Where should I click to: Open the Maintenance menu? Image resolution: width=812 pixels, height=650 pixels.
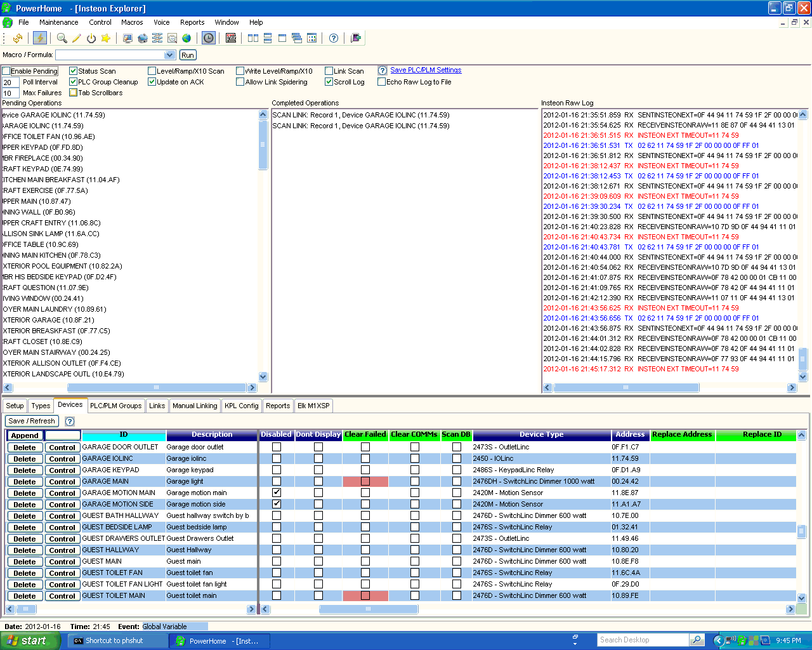[59, 22]
